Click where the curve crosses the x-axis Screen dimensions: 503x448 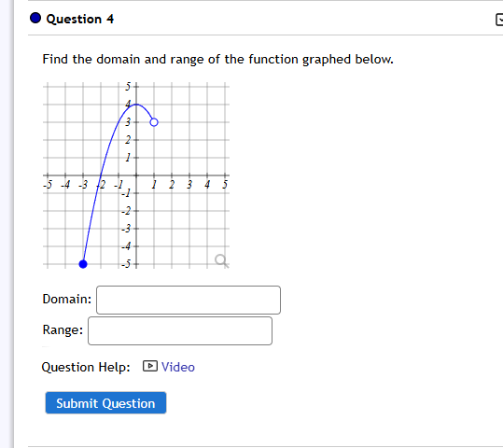coord(101,175)
